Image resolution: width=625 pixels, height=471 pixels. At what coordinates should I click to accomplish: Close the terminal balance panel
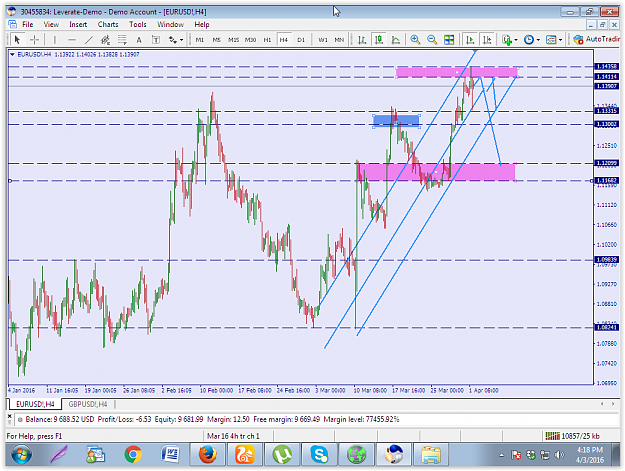[10, 416]
